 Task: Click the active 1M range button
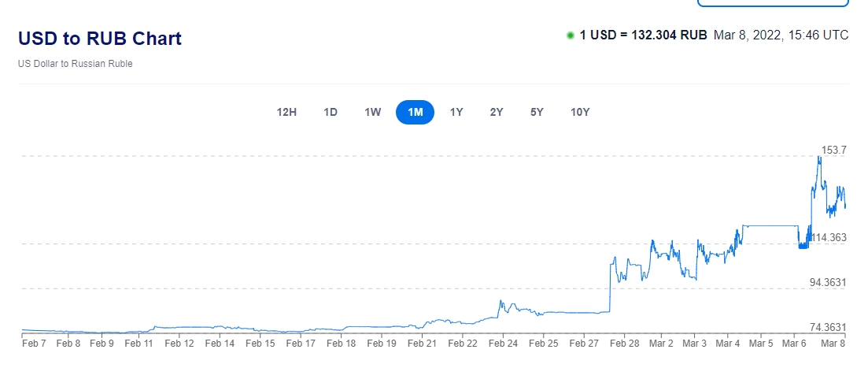(x=415, y=112)
